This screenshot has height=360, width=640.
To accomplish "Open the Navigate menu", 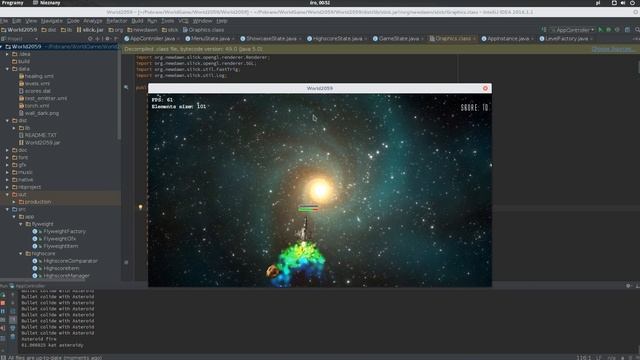I will (51, 21).
